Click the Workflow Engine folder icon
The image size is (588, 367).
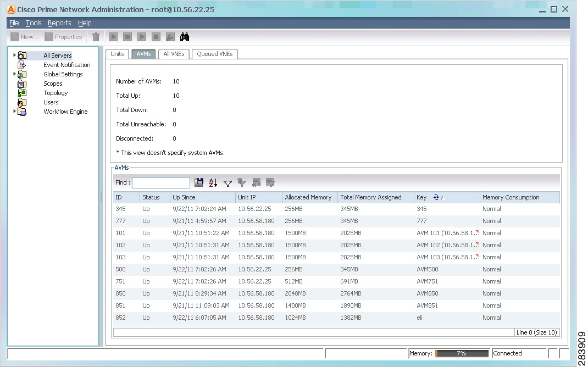point(22,112)
